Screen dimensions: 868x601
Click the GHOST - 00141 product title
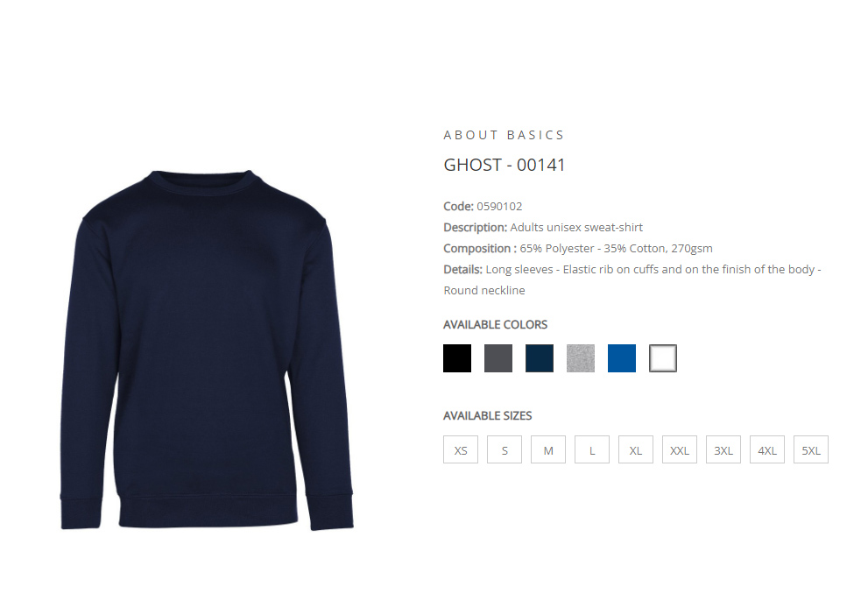click(x=505, y=165)
